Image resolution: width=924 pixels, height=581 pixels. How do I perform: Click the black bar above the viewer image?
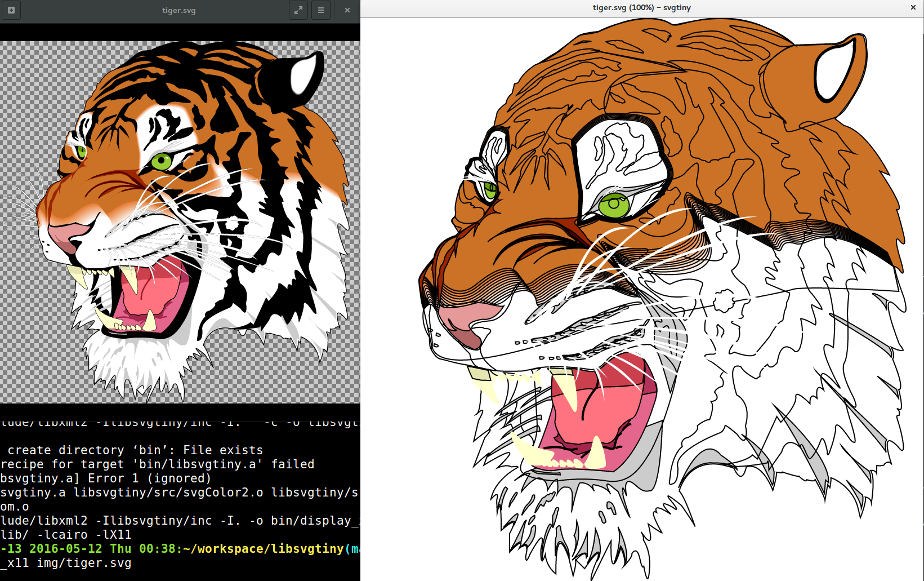tap(180, 32)
